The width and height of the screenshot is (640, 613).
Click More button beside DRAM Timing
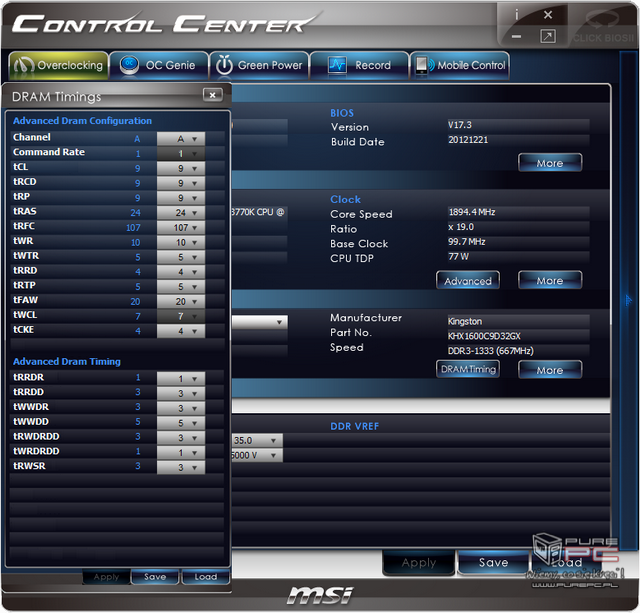[x=550, y=370]
